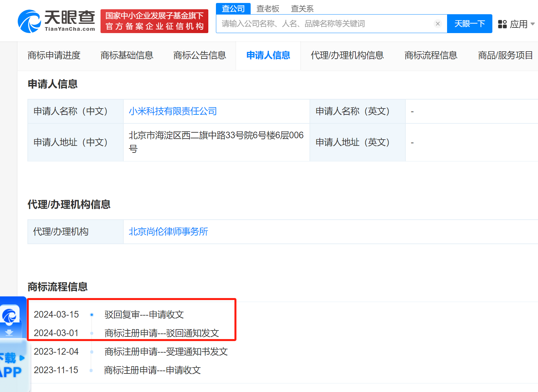Open the 小米科技有限责任公司 link

tap(173, 111)
